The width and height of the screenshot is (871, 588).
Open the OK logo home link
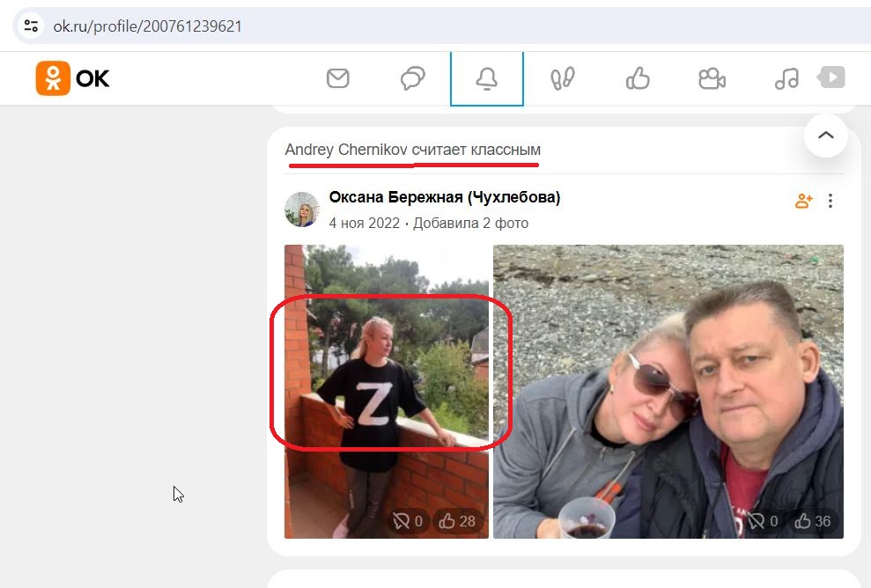[73, 78]
